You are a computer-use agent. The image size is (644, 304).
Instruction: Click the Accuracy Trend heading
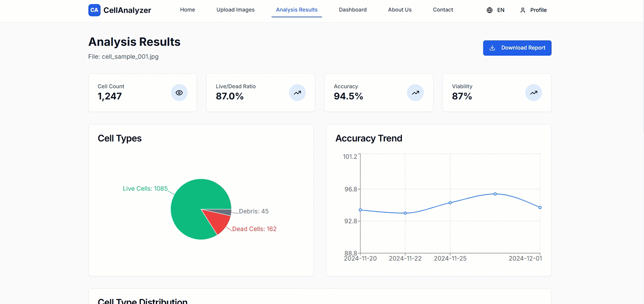[x=369, y=138]
